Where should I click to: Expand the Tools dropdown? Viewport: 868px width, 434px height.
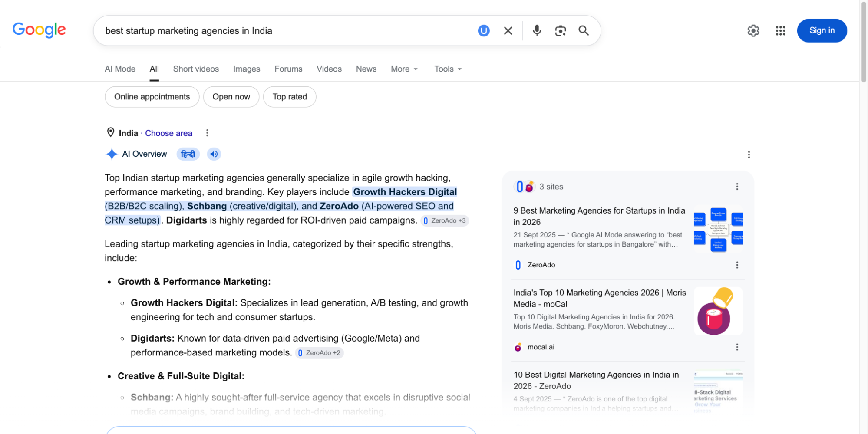click(448, 69)
